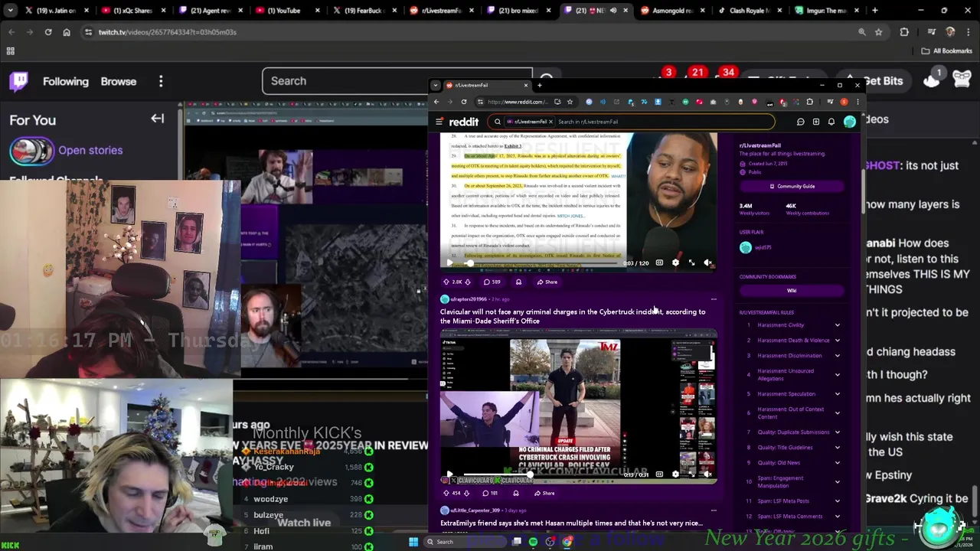Screen dimensions: 980x551
Task: Open settings gear on first Reddit video
Action: (x=675, y=262)
